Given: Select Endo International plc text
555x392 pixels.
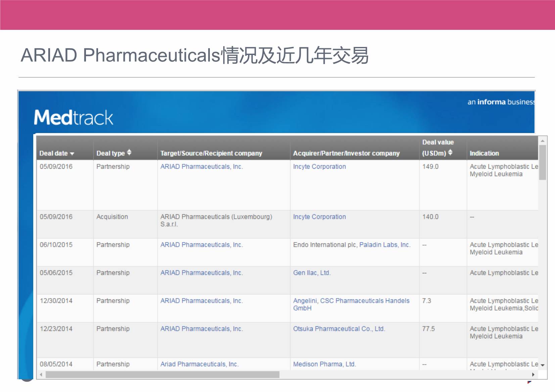Looking at the screenshot, I should click(324, 245).
